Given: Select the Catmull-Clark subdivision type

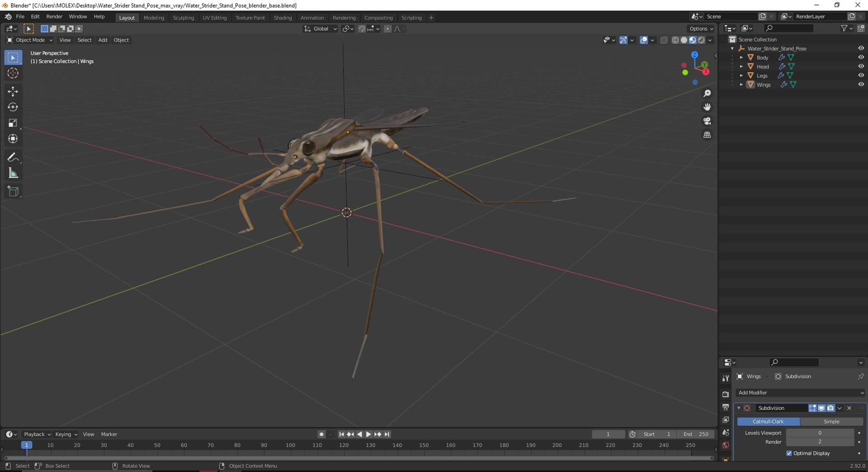Looking at the screenshot, I should click(768, 421).
